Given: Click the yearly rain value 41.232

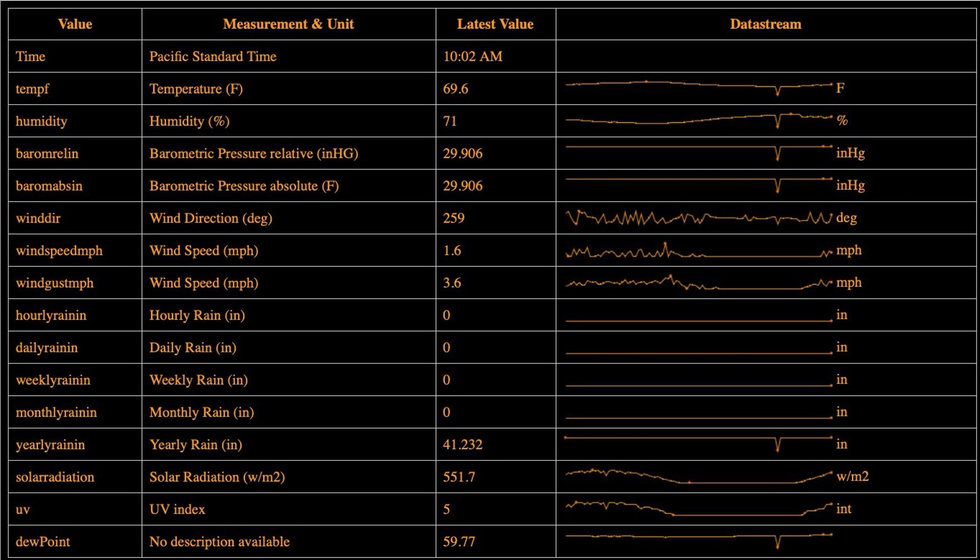Looking at the screenshot, I should (x=463, y=445).
